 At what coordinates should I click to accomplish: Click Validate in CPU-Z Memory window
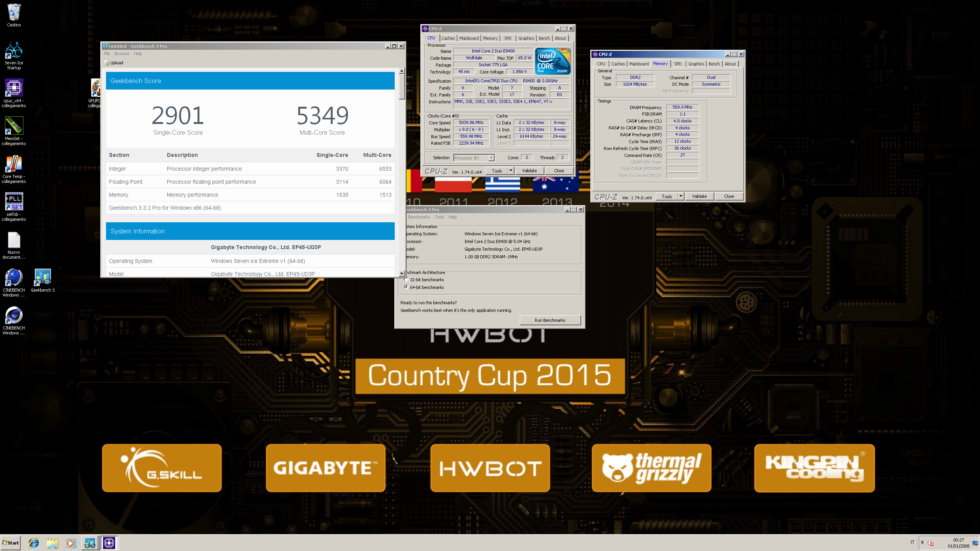(x=699, y=196)
